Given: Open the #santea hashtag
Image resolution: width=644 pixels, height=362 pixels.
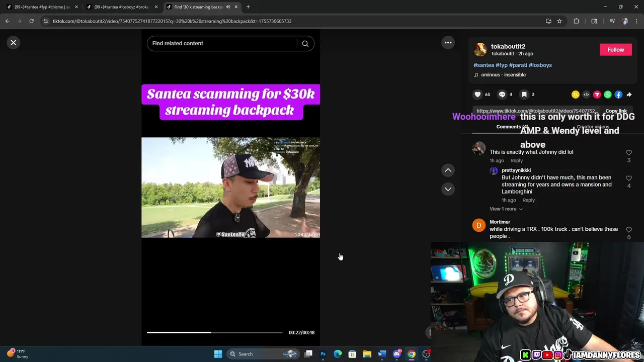Looking at the screenshot, I should tap(484, 65).
